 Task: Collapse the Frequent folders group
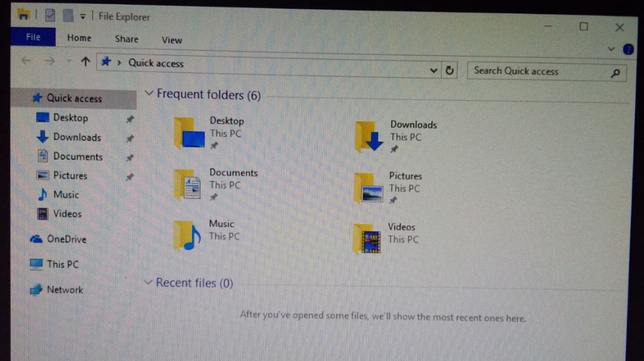[x=149, y=94]
